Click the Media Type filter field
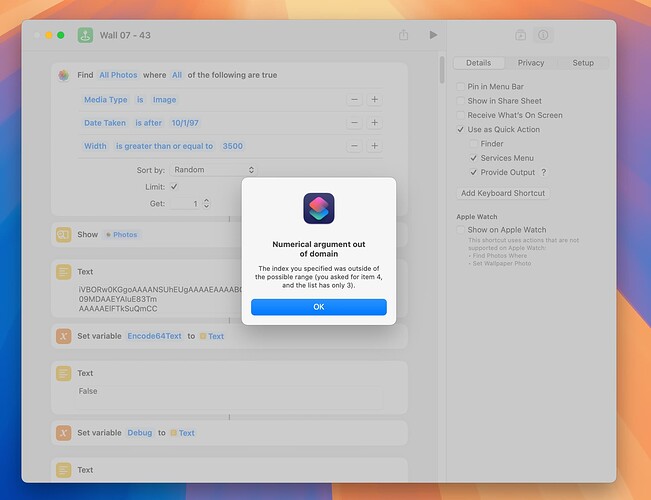This screenshot has height=500, width=651. coord(105,100)
